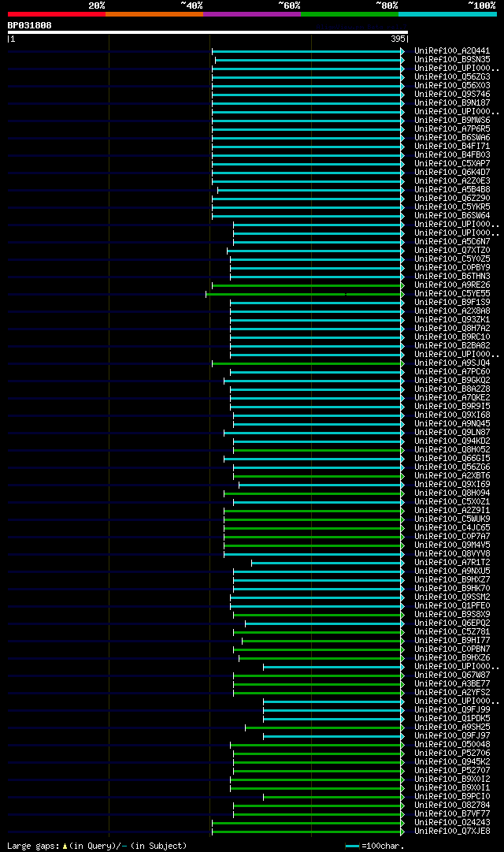Viewport: 504px width, 852px height.
Task: Open hit UniRef100_Q9S746
Action: coord(452,94)
